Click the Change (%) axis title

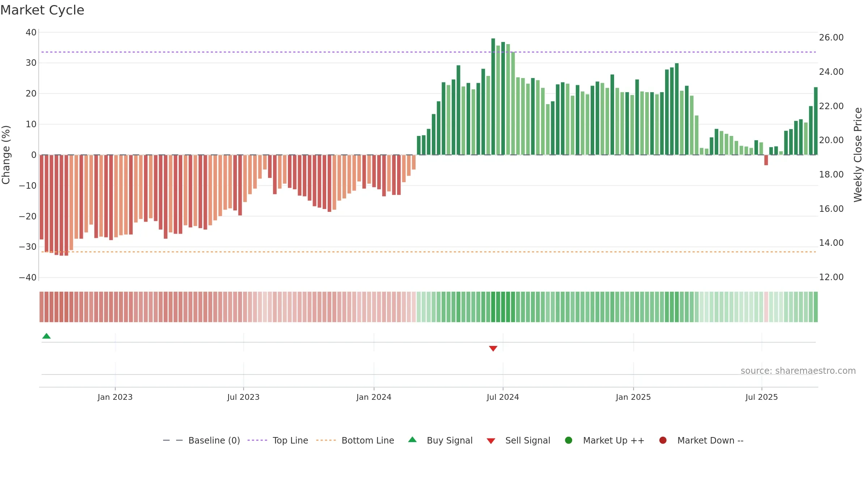(x=6, y=155)
